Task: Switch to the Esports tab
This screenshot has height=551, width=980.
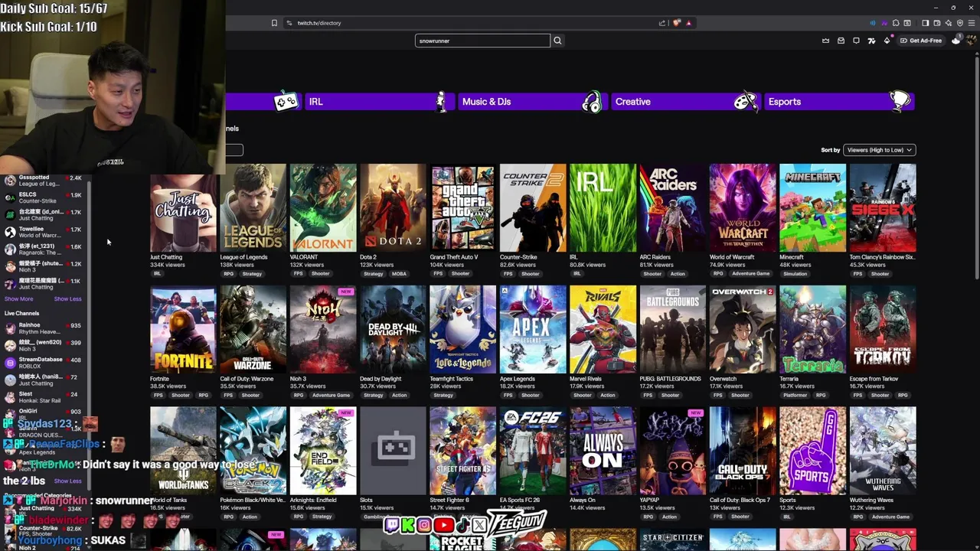Action: 838,101
